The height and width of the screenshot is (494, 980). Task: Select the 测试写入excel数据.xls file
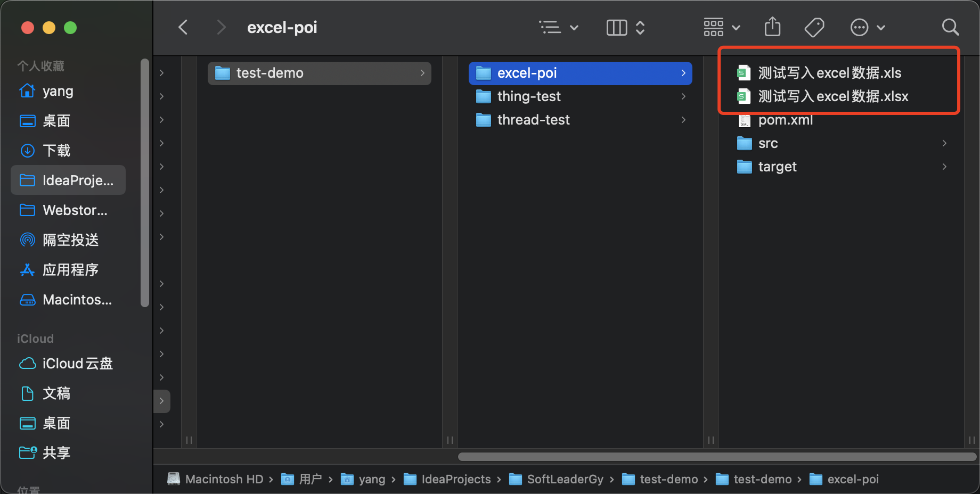(x=829, y=73)
